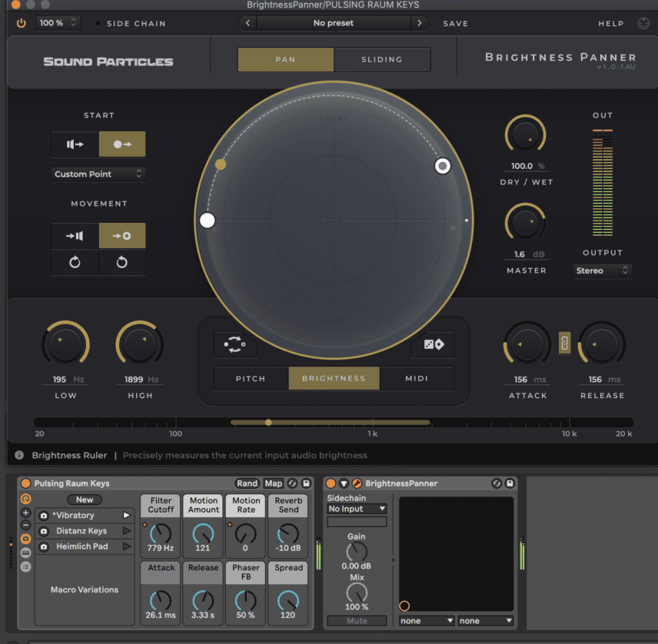This screenshot has width=658, height=644.
Task: Open the settings icon next to Help
Action: (643, 24)
